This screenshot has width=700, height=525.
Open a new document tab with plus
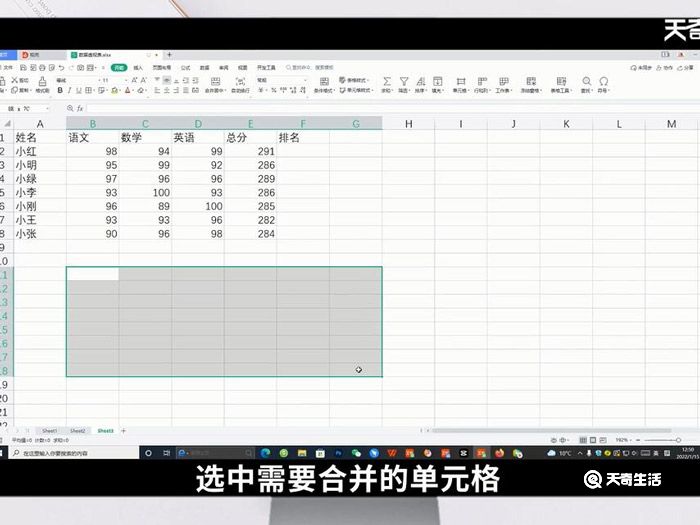pos(170,55)
